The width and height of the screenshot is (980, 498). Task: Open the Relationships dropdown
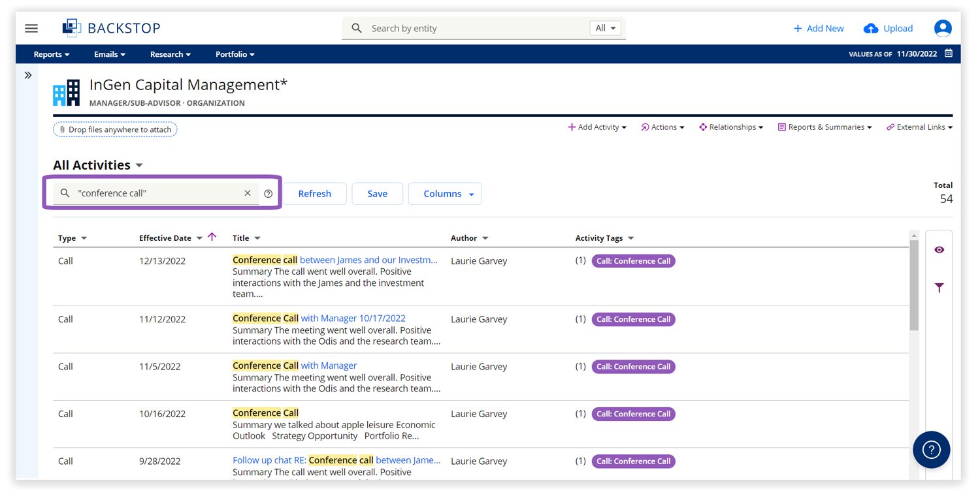click(x=731, y=127)
